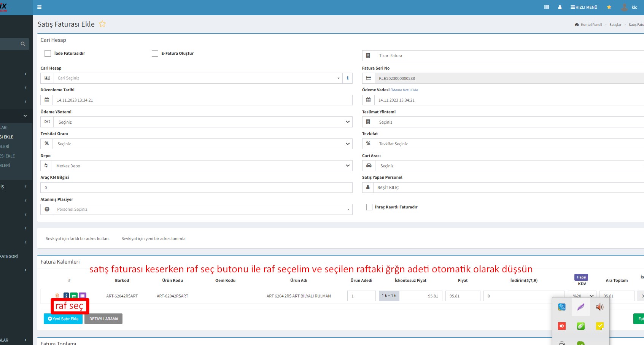Click the yellow star in the top bar
The image size is (644, 345).
point(609,7)
